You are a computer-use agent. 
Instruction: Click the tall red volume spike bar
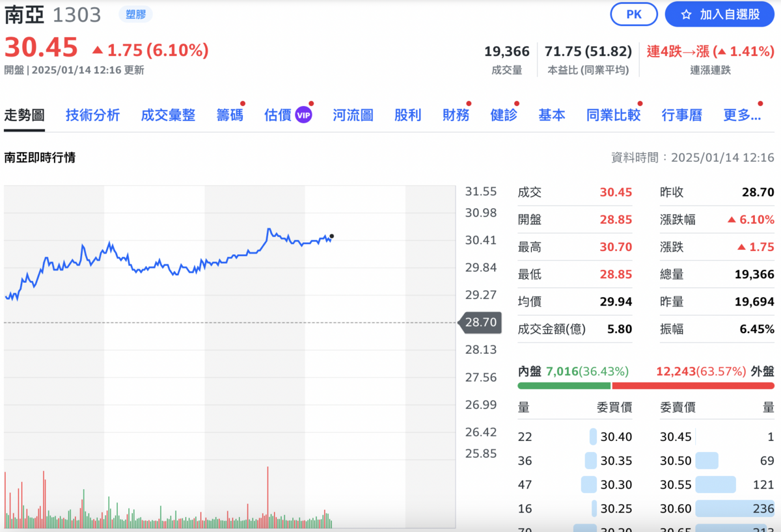point(267,497)
